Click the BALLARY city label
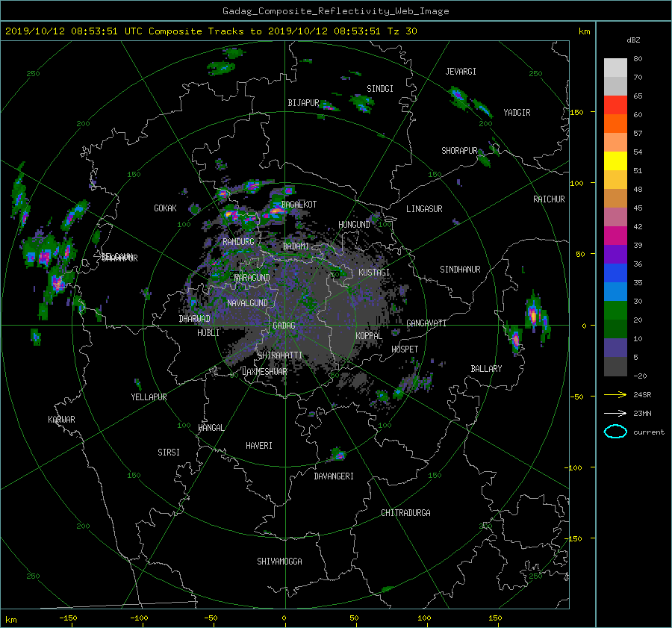Image resolution: width=672 pixels, height=628 pixels. pos(486,369)
